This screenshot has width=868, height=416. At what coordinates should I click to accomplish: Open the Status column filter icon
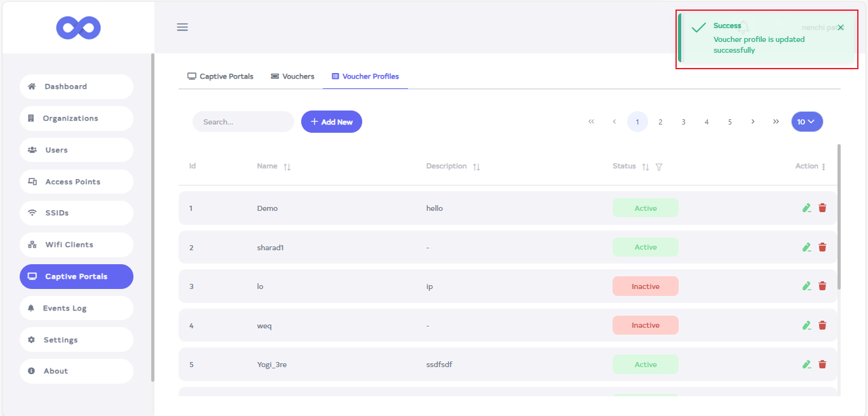(659, 167)
